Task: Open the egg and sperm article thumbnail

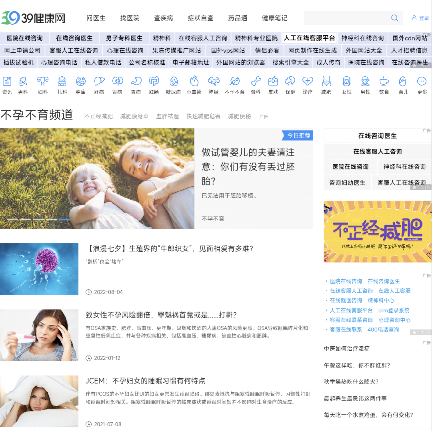Action: click(39, 269)
